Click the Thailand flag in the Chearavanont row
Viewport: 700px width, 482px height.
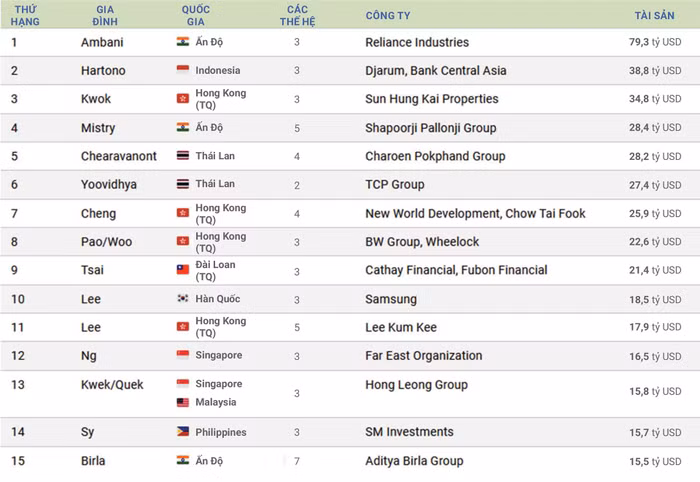point(183,156)
